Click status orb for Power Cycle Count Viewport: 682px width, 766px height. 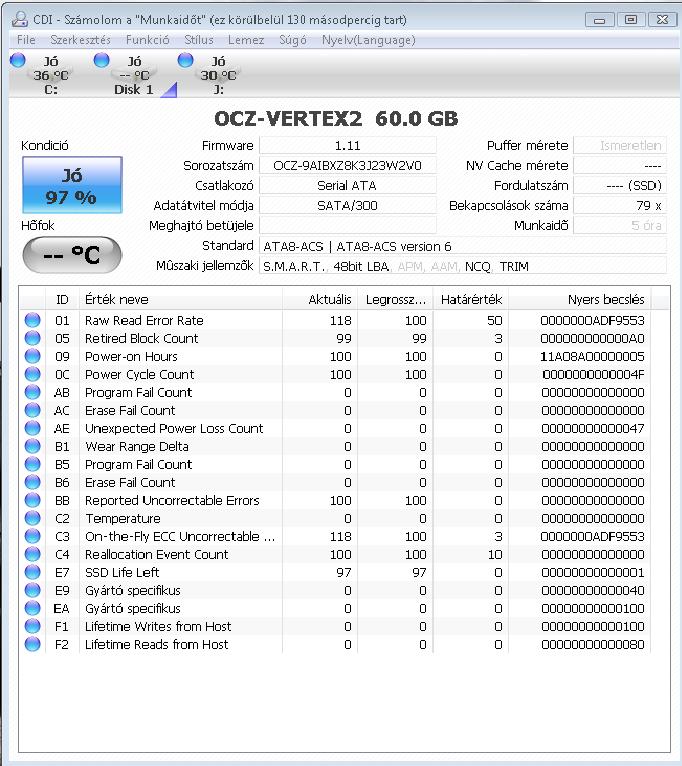[32, 374]
